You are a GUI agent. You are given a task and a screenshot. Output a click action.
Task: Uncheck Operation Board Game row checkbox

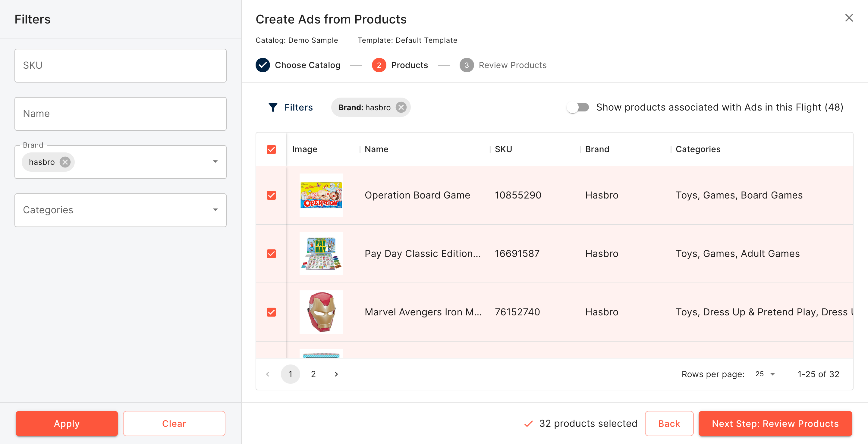pos(271,195)
